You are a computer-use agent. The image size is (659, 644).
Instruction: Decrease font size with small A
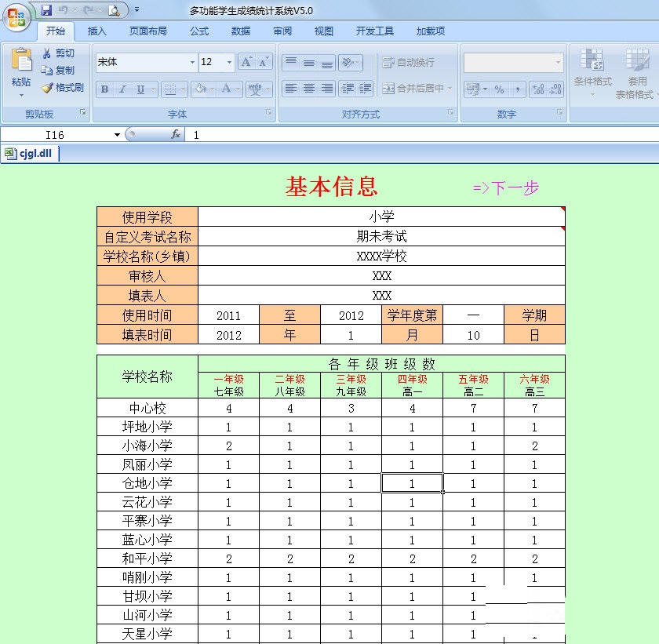click(264, 62)
